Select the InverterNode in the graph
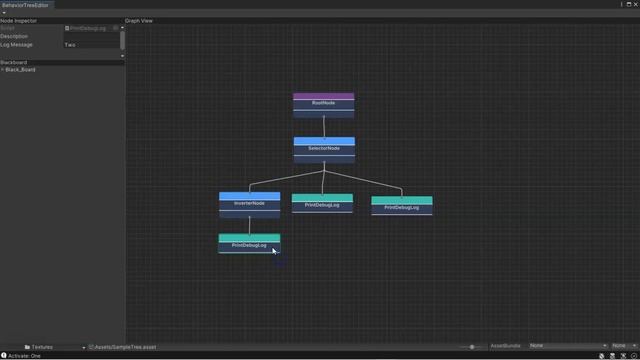The width and height of the screenshot is (640, 360). tap(249, 205)
